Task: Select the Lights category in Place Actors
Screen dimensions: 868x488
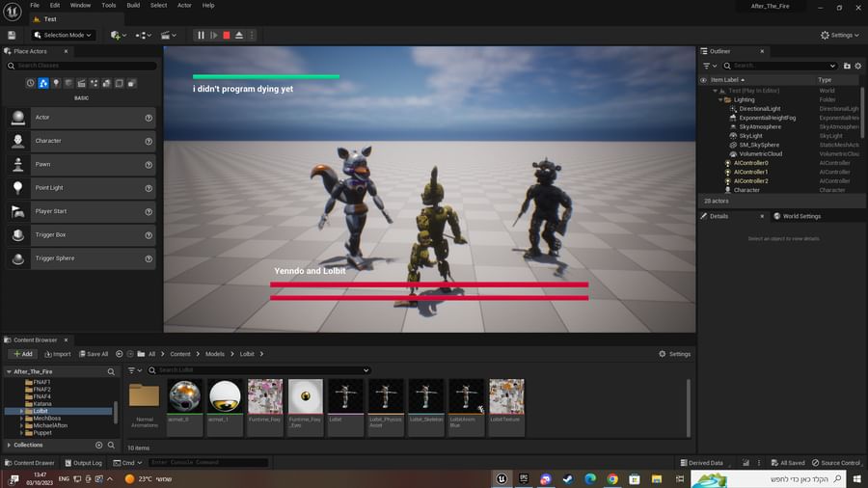Action: [x=56, y=83]
